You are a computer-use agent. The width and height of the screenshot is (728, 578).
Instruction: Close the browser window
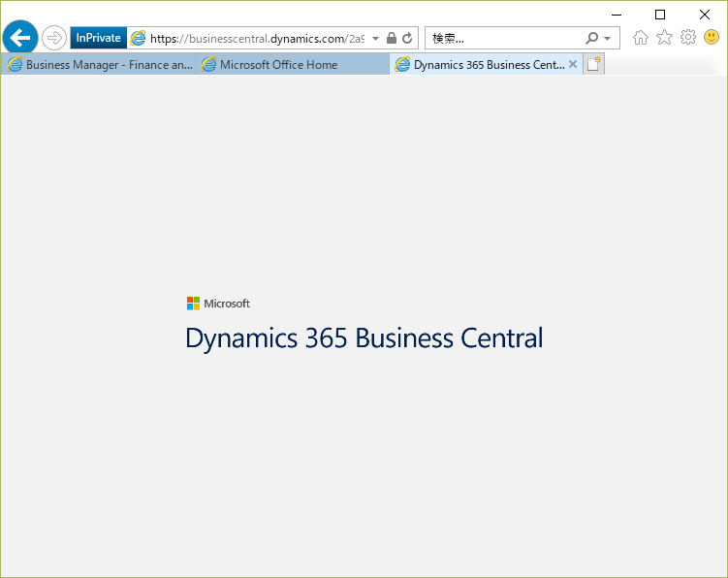coord(705,15)
